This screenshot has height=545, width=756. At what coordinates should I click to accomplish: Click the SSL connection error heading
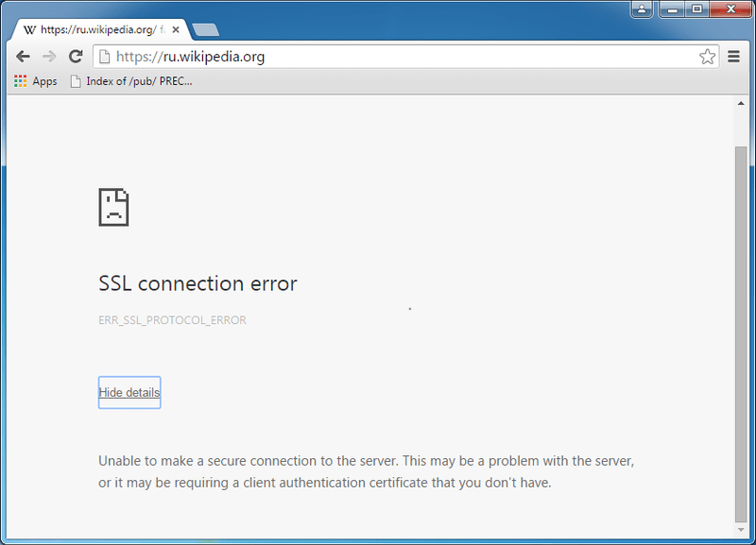tap(198, 283)
